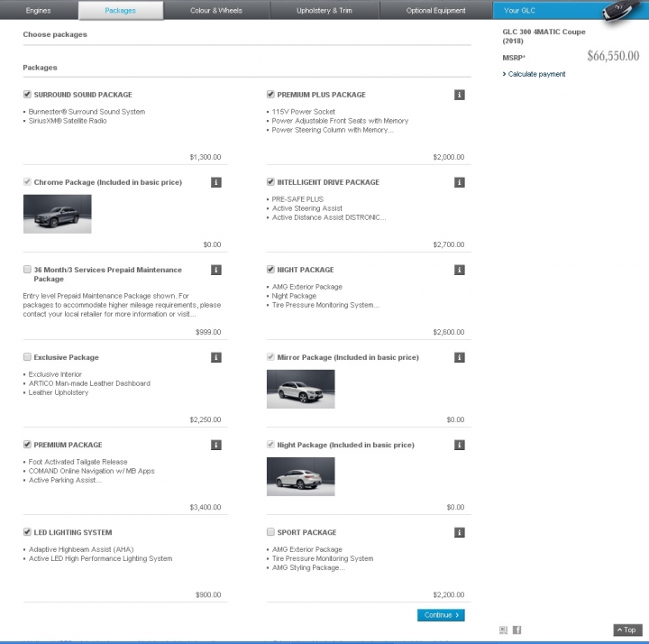
Task: Click 'Foot Activated Tailgate Release' feature
Action: [78, 462]
